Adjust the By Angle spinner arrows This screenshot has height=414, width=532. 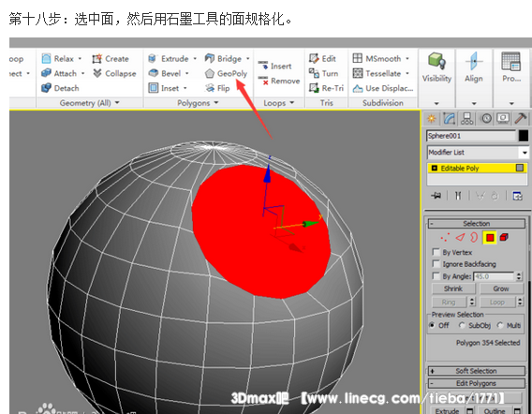tap(519, 276)
